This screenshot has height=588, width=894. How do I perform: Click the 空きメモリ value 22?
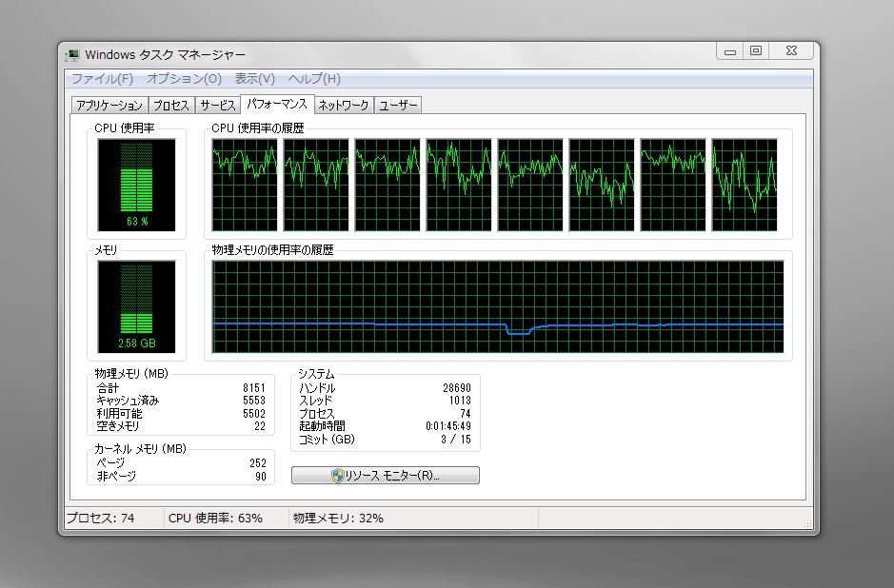point(260,426)
